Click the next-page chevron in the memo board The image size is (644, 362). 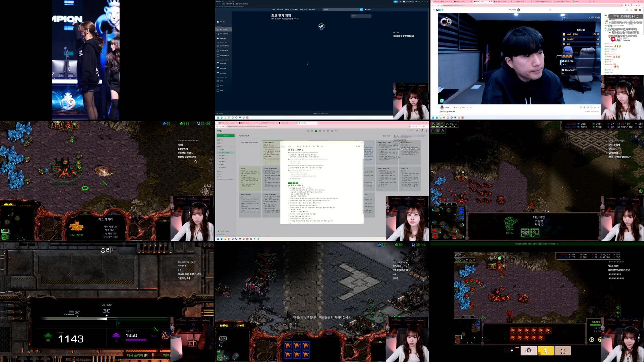coord(372,183)
